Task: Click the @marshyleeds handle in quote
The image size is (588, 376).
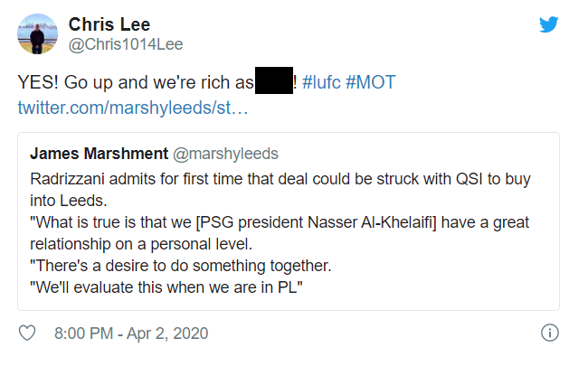Action: click(x=225, y=153)
